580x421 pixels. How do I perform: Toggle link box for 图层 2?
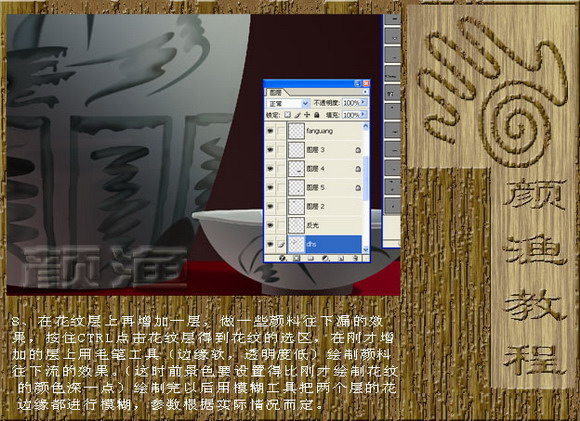[x=281, y=206]
